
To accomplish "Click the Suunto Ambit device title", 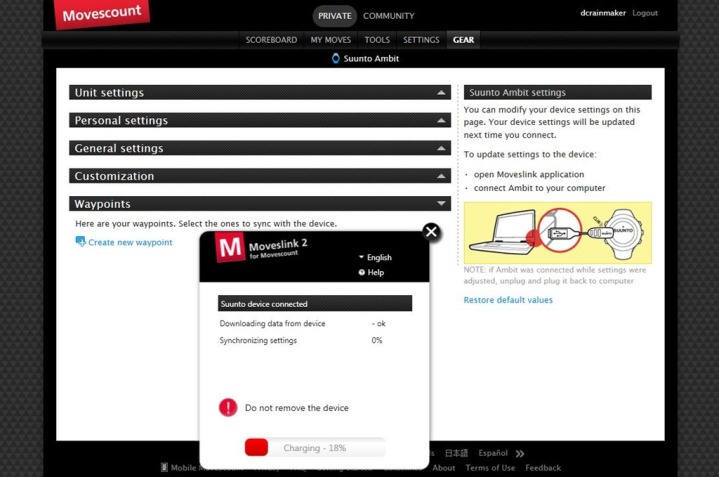I will tap(371, 58).
